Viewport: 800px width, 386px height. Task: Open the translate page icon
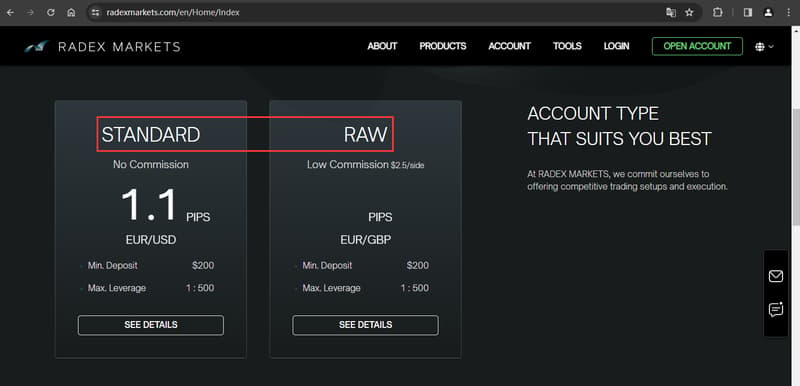tap(671, 13)
